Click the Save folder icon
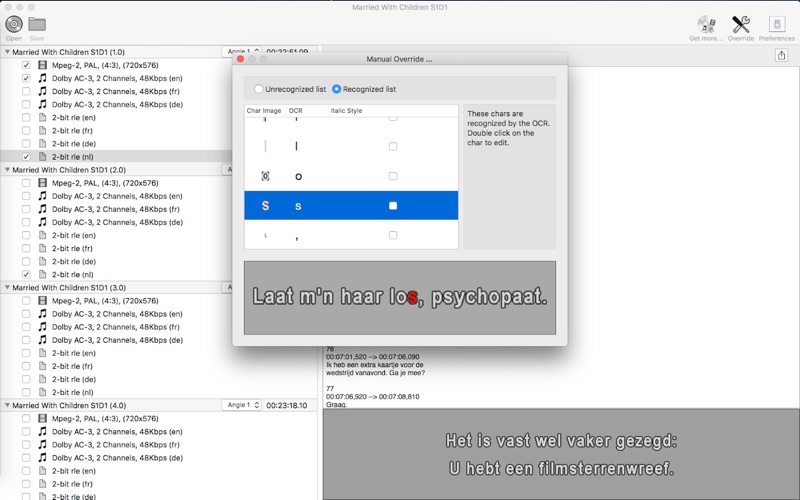 coord(37,24)
